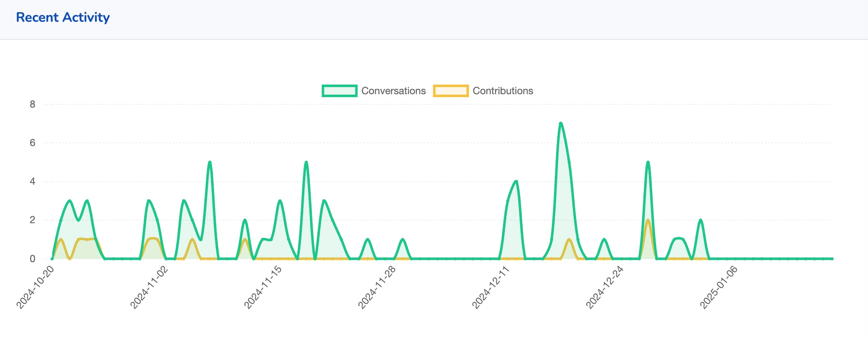Click the highest Conversations peak at value 7
Image resolution: width=868 pixels, height=340 pixels.
tap(560, 124)
